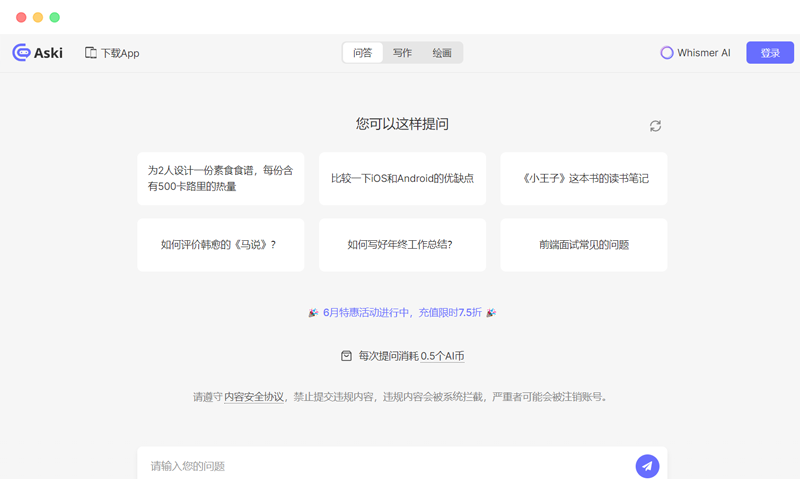This screenshot has height=479, width=800.
Task: Maximize the window with green button
Action: point(55,17)
